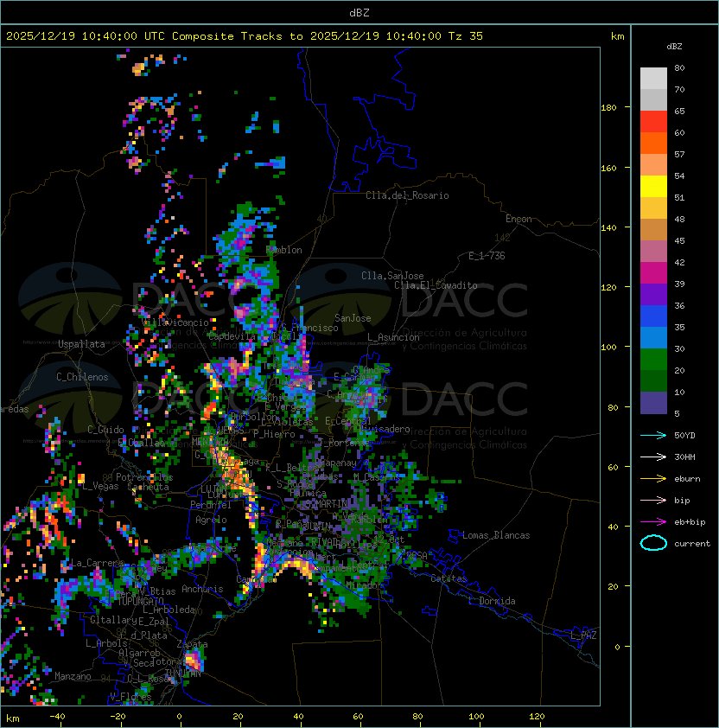
Task: Click the '120' tick on the horizontal km axis
Action: pyautogui.click(x=537, y=717)
